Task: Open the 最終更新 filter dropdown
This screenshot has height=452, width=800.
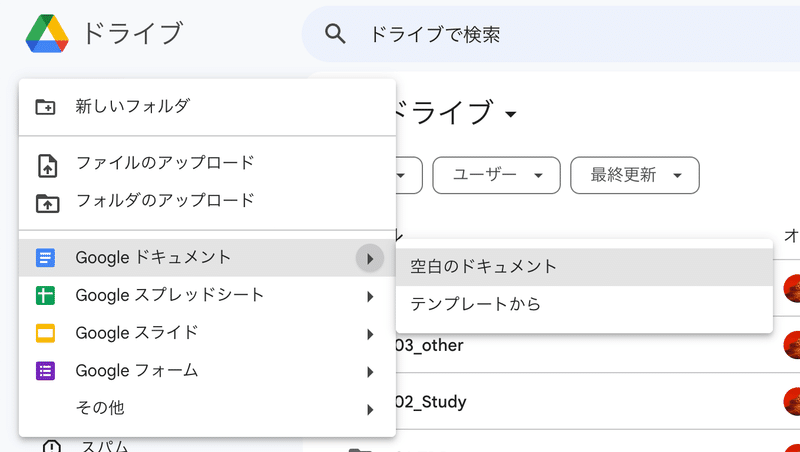Action: click(x=635, y=175)
